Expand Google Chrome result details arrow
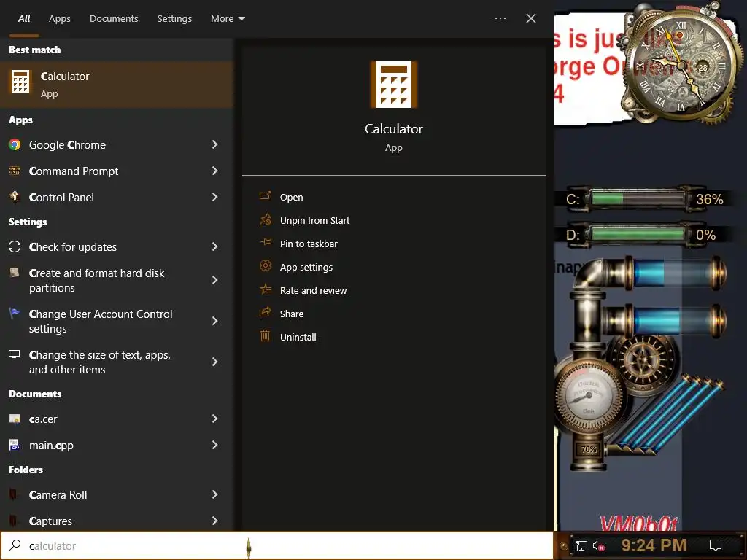747x560 pixels. (215, 144)
